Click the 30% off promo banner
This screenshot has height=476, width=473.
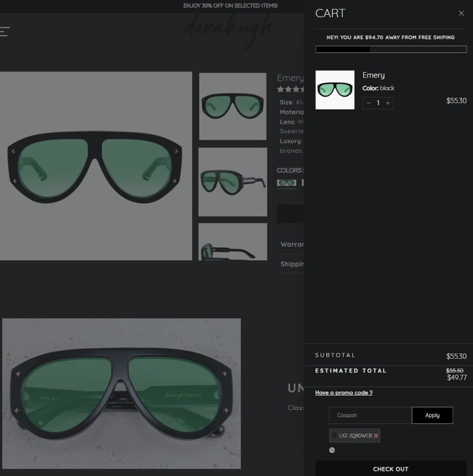(230, 6)
